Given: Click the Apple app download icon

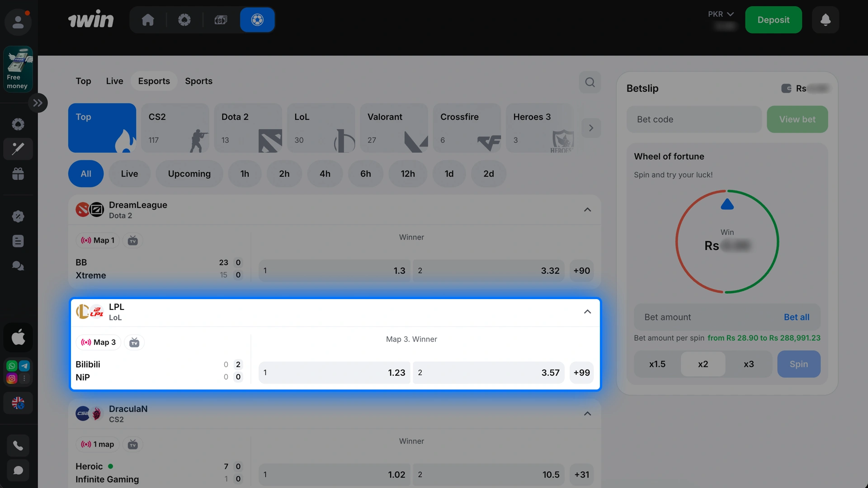Looking at the screenshot, I should (x=18, y=337).
